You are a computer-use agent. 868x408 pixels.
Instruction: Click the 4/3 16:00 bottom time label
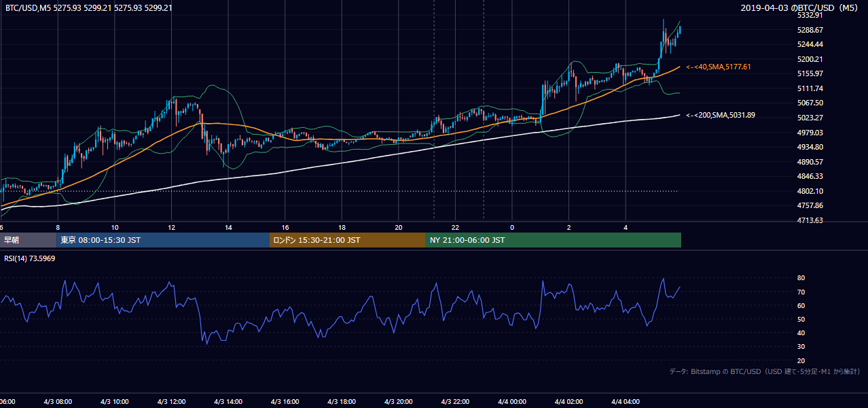[x=285, y=402]
